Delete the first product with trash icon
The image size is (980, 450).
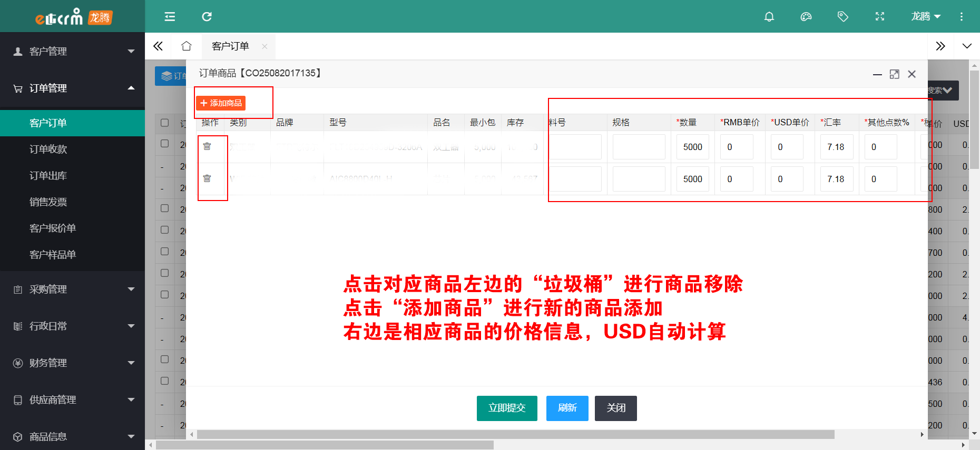click(x=207, y=146)
